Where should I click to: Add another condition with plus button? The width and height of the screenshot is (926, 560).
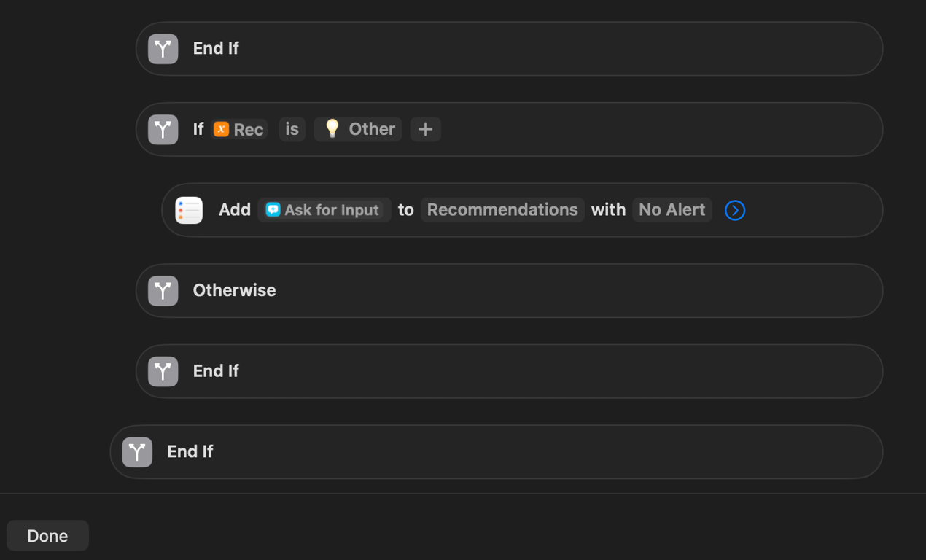click(x=425, y=130)
